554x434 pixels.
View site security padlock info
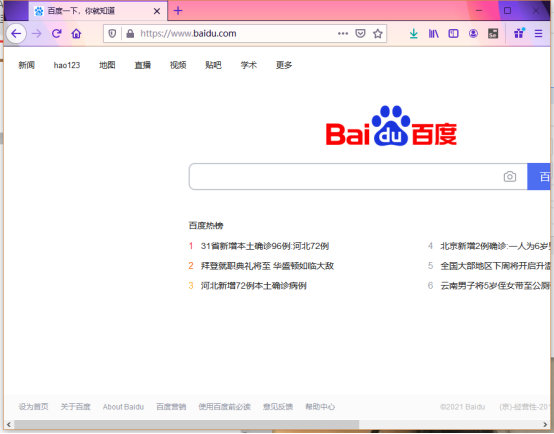click(130, 34)
